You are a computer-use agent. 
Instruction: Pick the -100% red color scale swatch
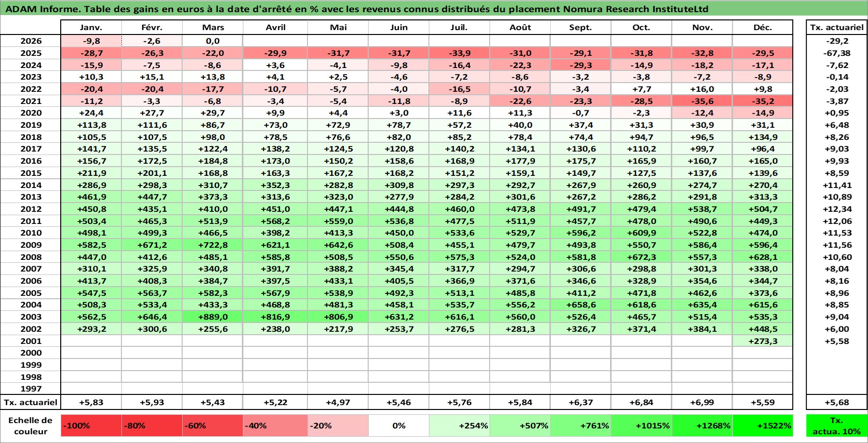pos(91,426)
